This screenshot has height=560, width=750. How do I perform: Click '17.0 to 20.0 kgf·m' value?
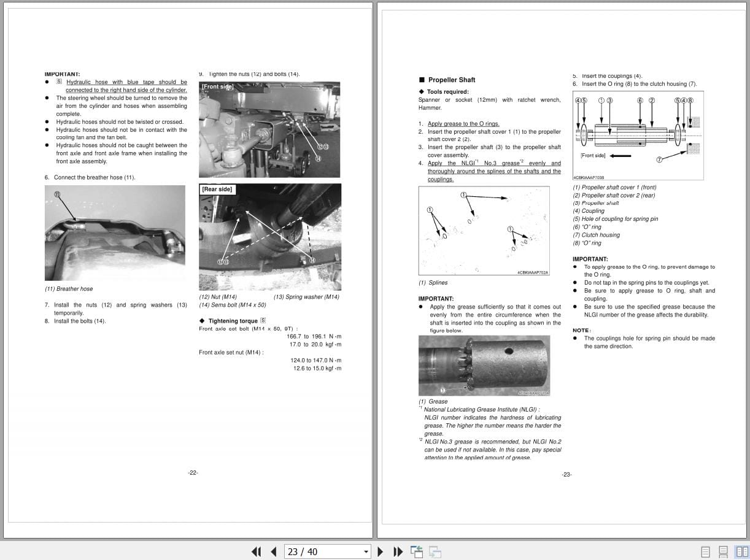pos(316,344)
